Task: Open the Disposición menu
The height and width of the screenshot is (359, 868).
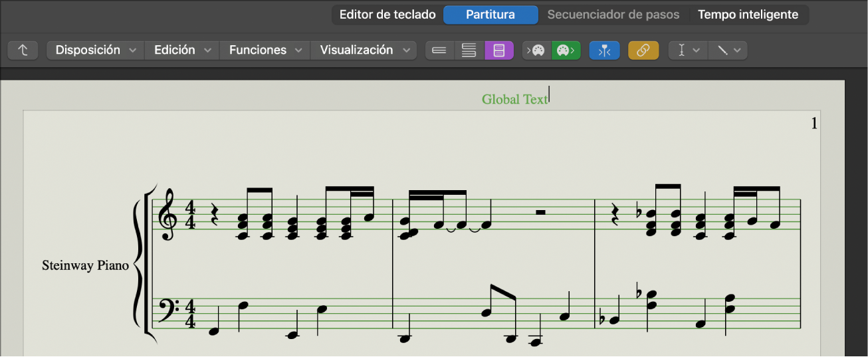Action: point(96,51)
